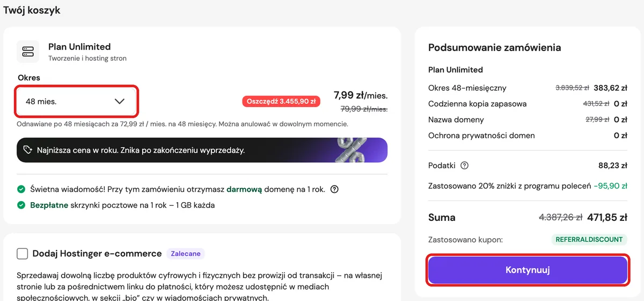Click the Codzienna kopia zapasowa row
Screen dimensions: 644x301
528,104
